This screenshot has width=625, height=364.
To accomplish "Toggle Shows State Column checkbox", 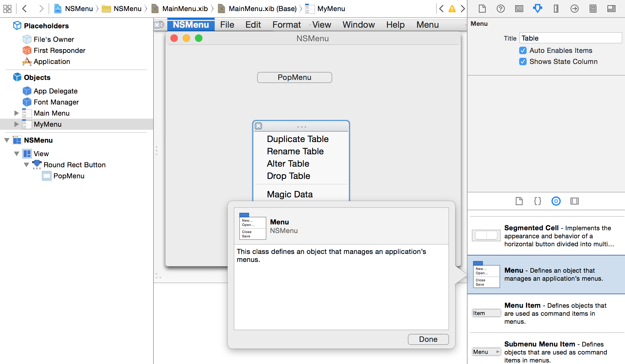I will 523,61.
